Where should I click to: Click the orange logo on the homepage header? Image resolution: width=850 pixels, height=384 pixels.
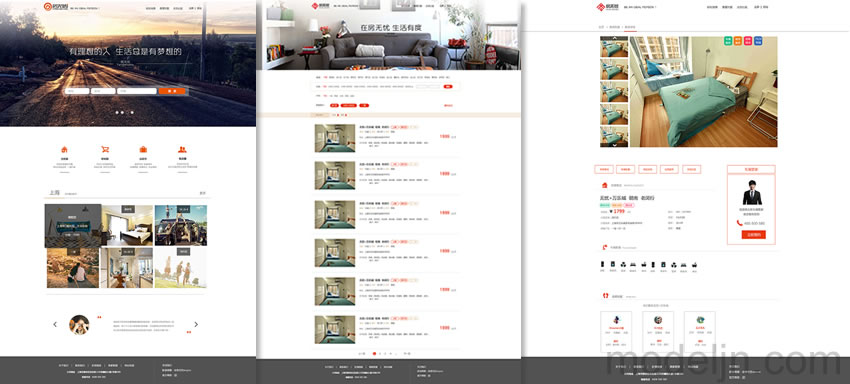coord(48,7)
